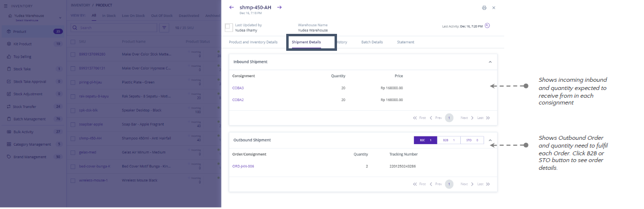Open the hamburger menu beside INVENTORY
The width and height of the screenshot is (644, 209).
coord(6,6)
